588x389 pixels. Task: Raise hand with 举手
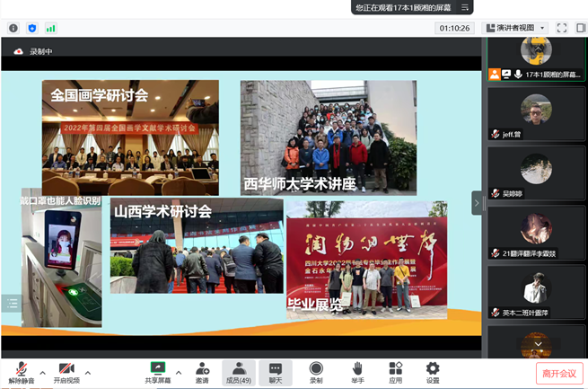pyautogui.click(x=357, y=373)
